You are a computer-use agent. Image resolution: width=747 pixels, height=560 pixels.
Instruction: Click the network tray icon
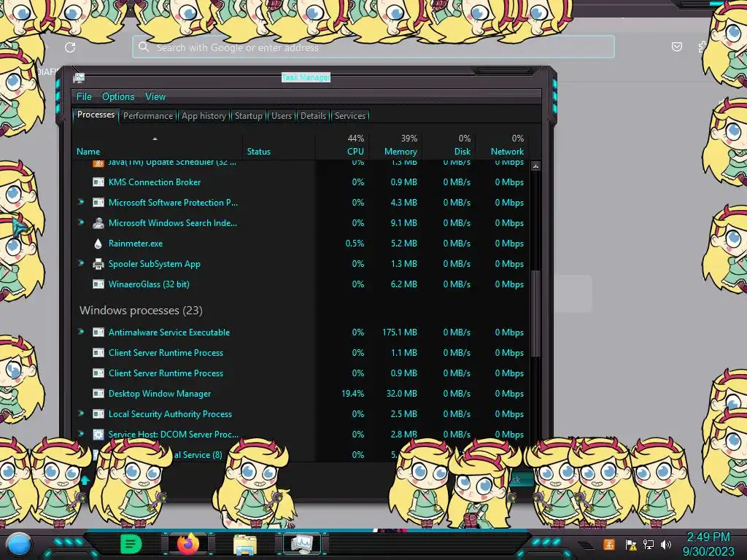coord(649,545)
